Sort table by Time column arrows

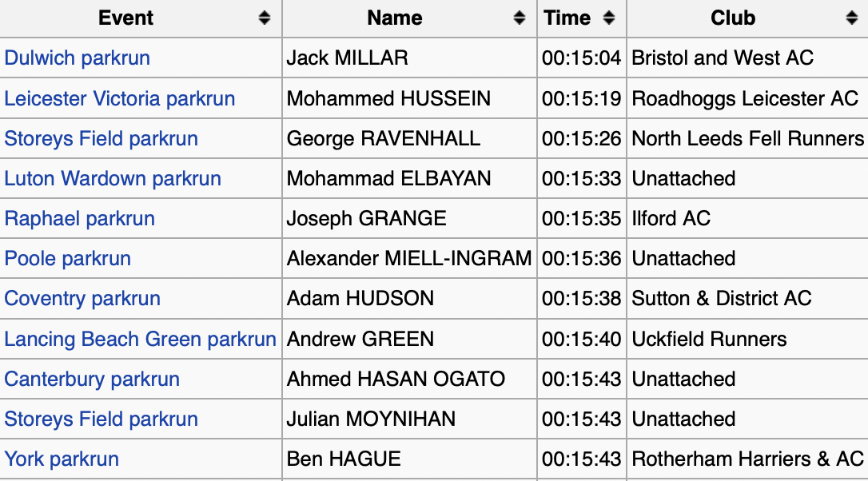pyautogui.click(x=609, y=18)
